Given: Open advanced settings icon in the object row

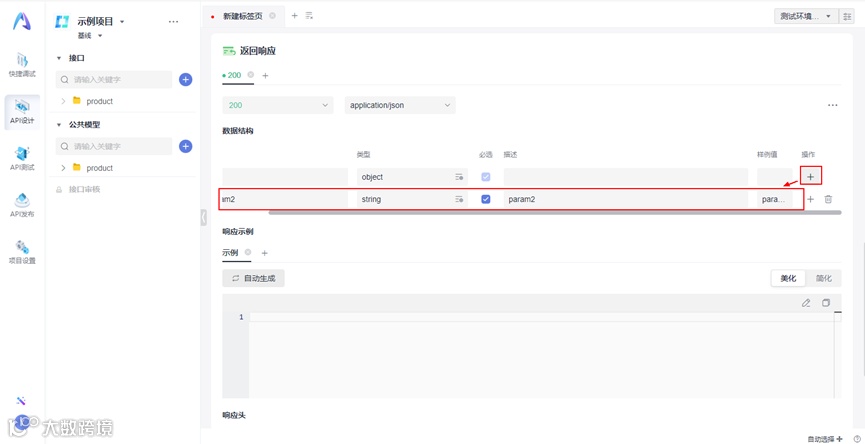Looking at the screenshot, I should tap(459, 177).
